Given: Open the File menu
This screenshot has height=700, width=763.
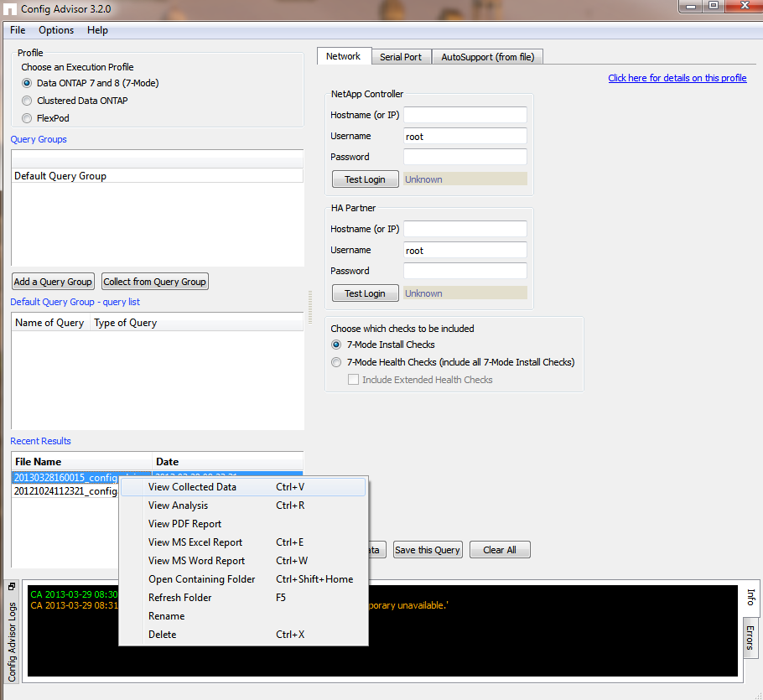Looking at the screenshot, I should pyautogui.click(x=18, y=30).
